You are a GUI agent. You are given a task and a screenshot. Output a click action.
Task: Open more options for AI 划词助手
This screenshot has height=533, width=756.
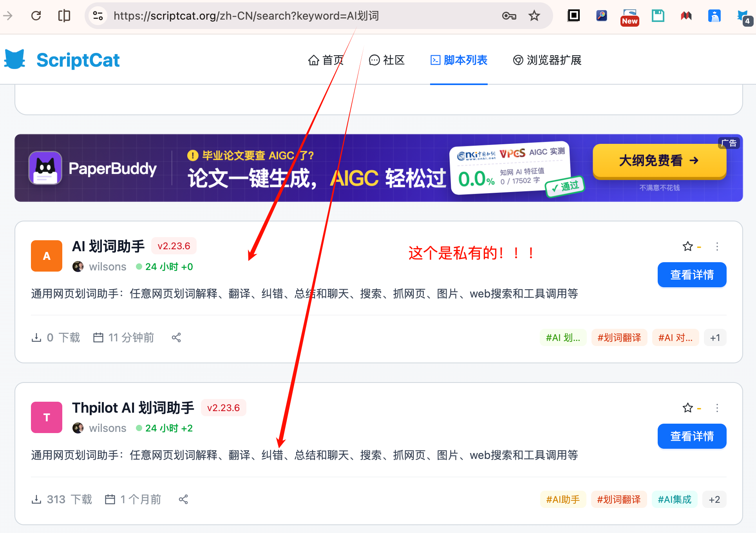[x=717, y=247]
